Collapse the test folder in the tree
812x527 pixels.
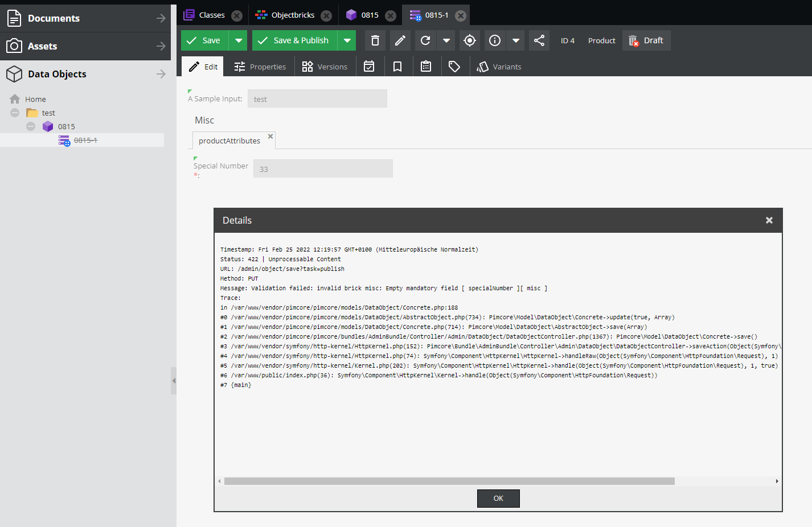click(15, 113)
